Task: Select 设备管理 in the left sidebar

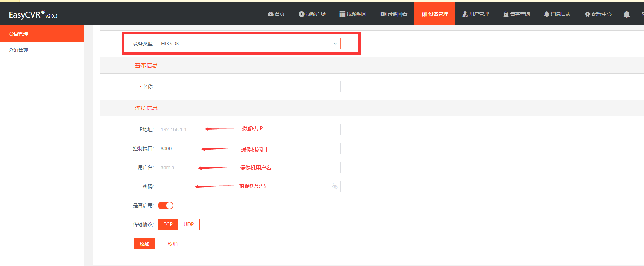Action: pos(42,34)
